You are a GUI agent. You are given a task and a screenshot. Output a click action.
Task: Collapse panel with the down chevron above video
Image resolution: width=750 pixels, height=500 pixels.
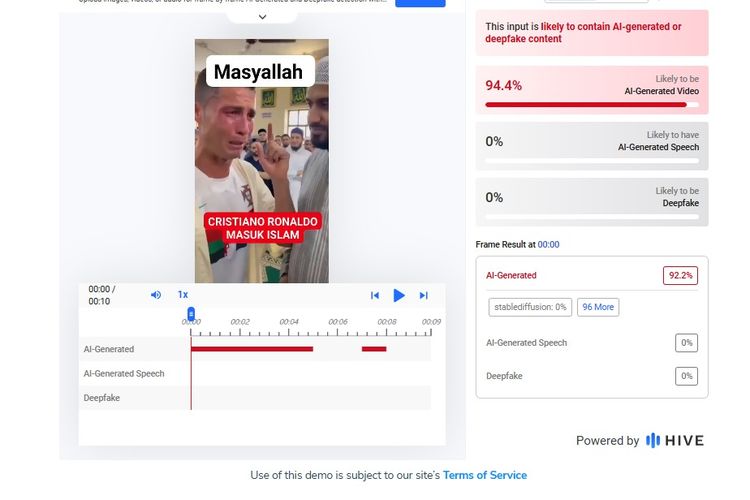tap(262, 17)
